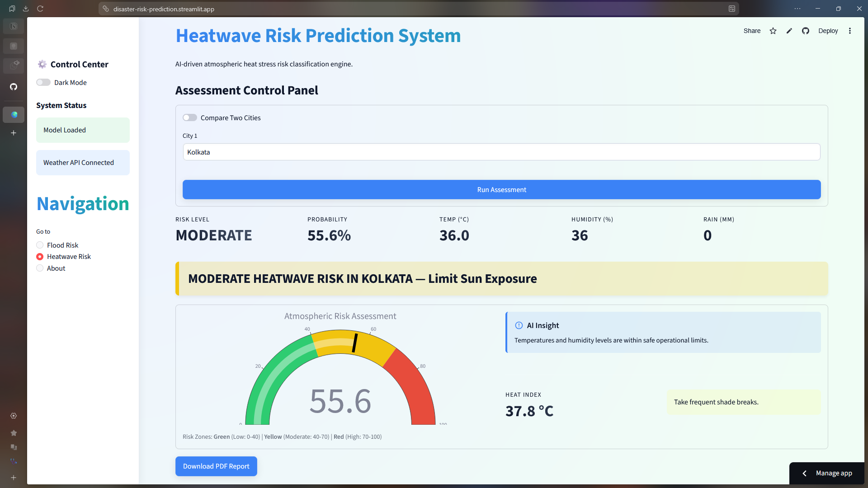868x488 pixels.
Task: Open the Notion pinned tab in browser sidebar
Action: (x=14, y=26)
